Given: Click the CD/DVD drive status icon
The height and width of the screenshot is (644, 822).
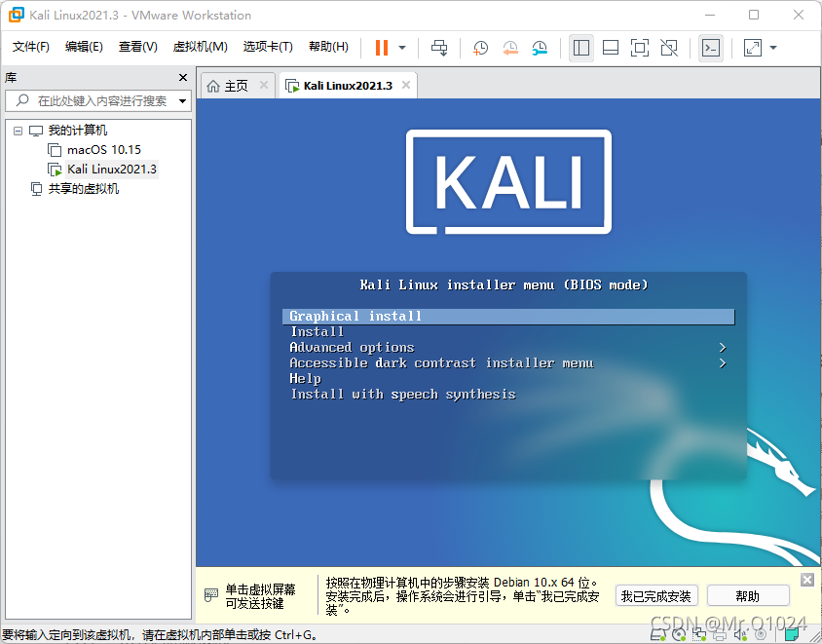Looking at the screenshot, I should coord(679,635).
